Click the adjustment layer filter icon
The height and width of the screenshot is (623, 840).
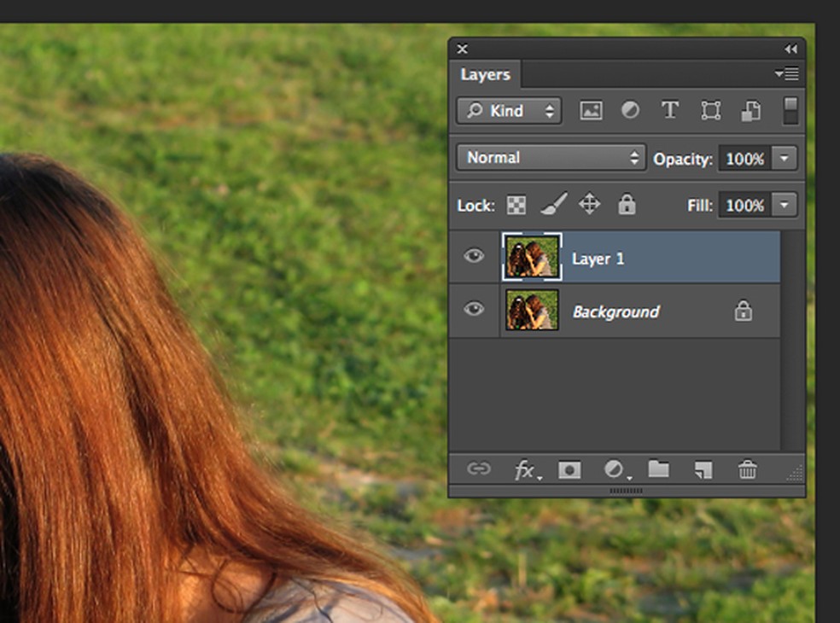click(x=630, y=111)
